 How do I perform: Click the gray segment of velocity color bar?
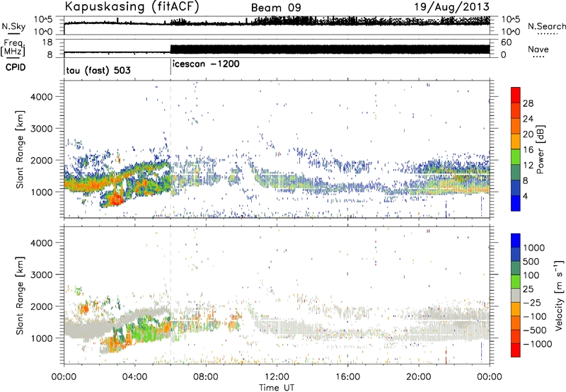click(516, 296)
